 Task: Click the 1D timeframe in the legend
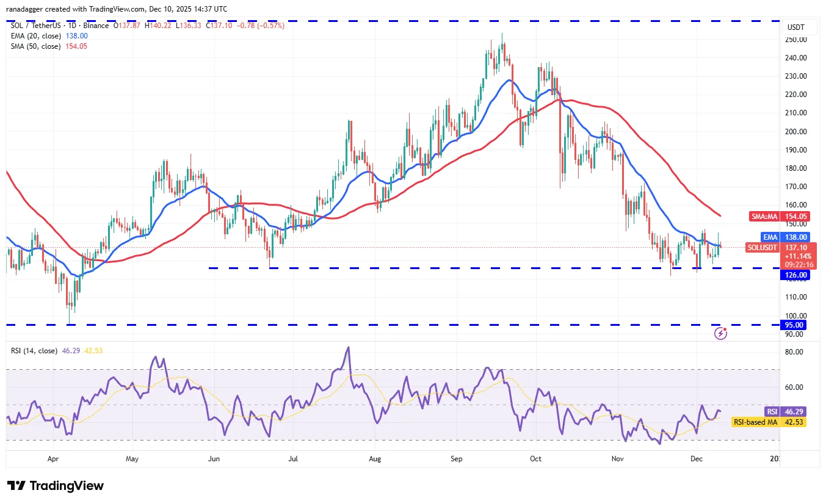coord(72,26)
